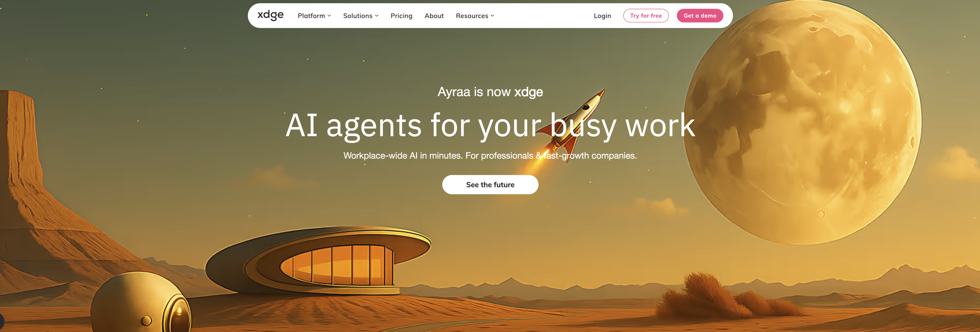Go to the Pricing page
The height and width of the screenshot is (332, 980).
coord(401,16)
